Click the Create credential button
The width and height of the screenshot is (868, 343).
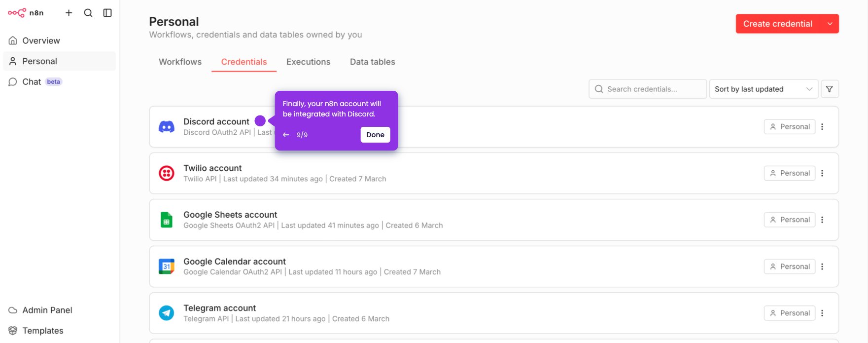tap(778, 24)
